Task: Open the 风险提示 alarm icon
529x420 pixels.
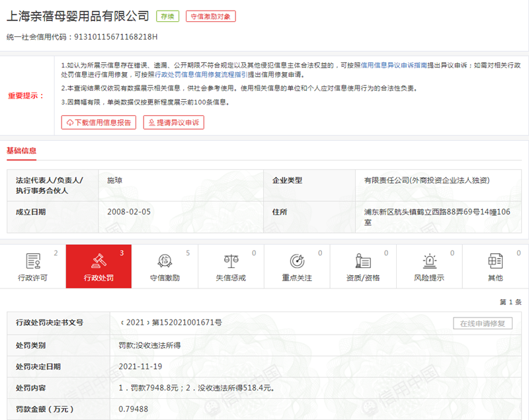Action: coord(429,261)
